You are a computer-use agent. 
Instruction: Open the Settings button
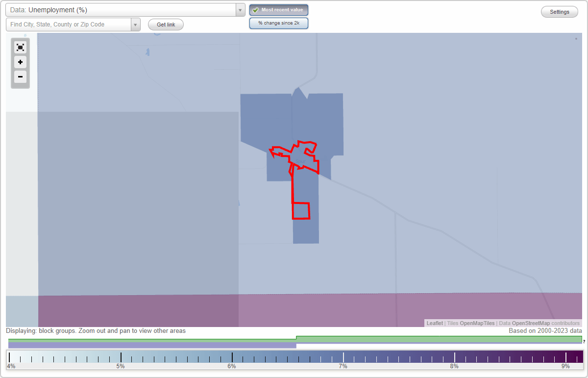click(560, 12)
